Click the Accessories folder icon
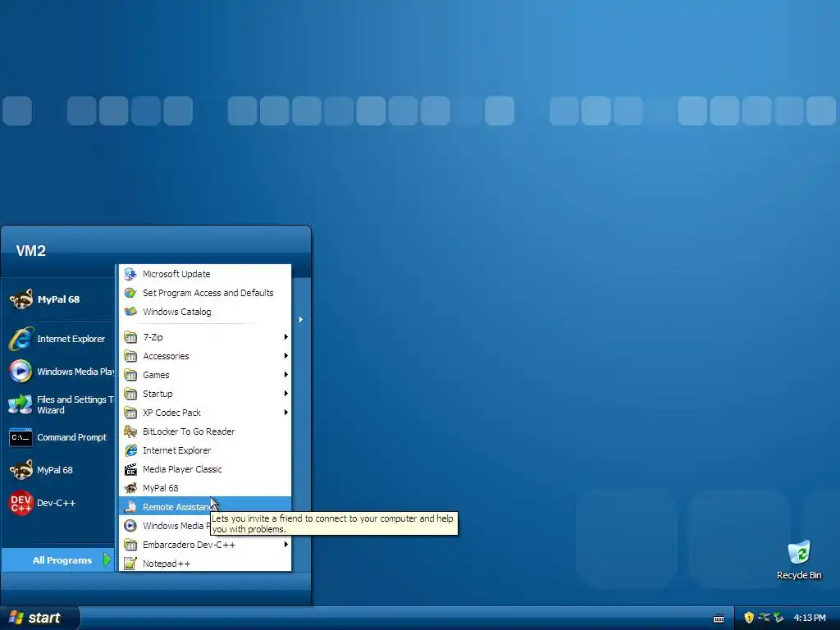The width and height of the screenshot is (840, 630). tap(130, 356)
